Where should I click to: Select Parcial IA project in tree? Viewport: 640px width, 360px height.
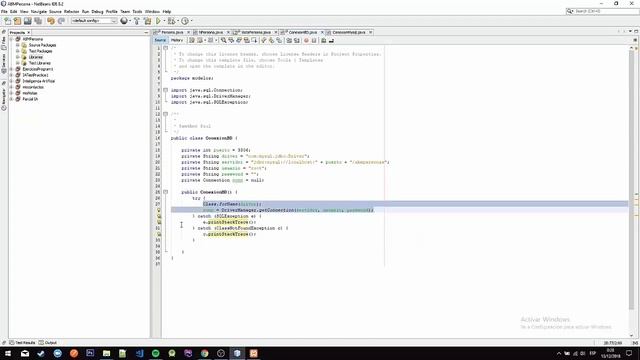click(30, 99)
